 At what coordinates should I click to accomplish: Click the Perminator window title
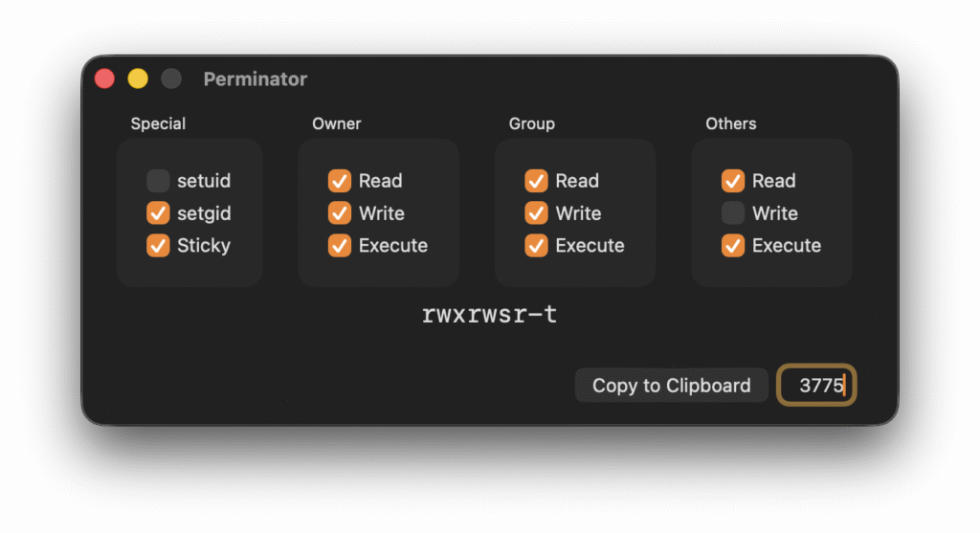click(x=256, y=79)
